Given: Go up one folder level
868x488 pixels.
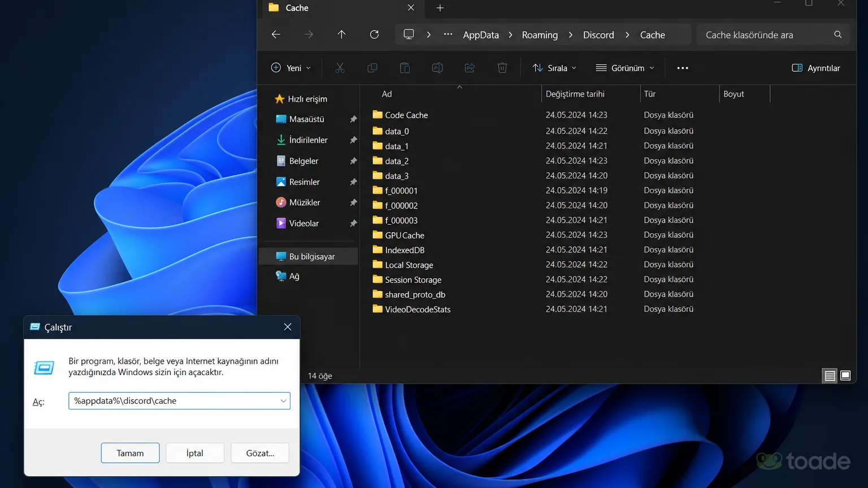Looking at the screenshot, I should (341, 34).
